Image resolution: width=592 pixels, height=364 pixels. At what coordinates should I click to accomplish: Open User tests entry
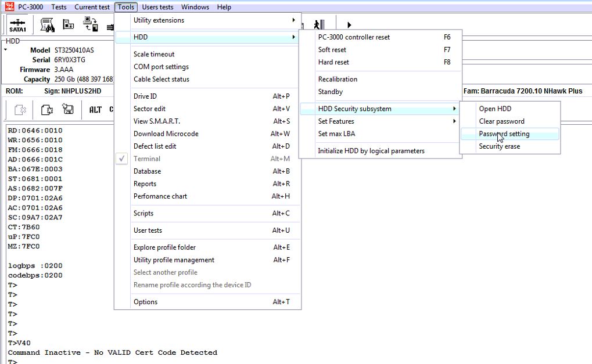[207, 230]
